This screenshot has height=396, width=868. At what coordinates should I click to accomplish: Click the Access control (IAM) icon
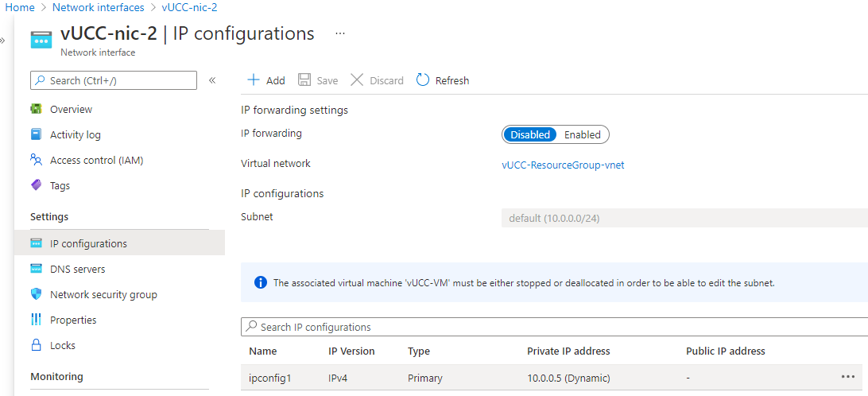click(x=36, y=160)
